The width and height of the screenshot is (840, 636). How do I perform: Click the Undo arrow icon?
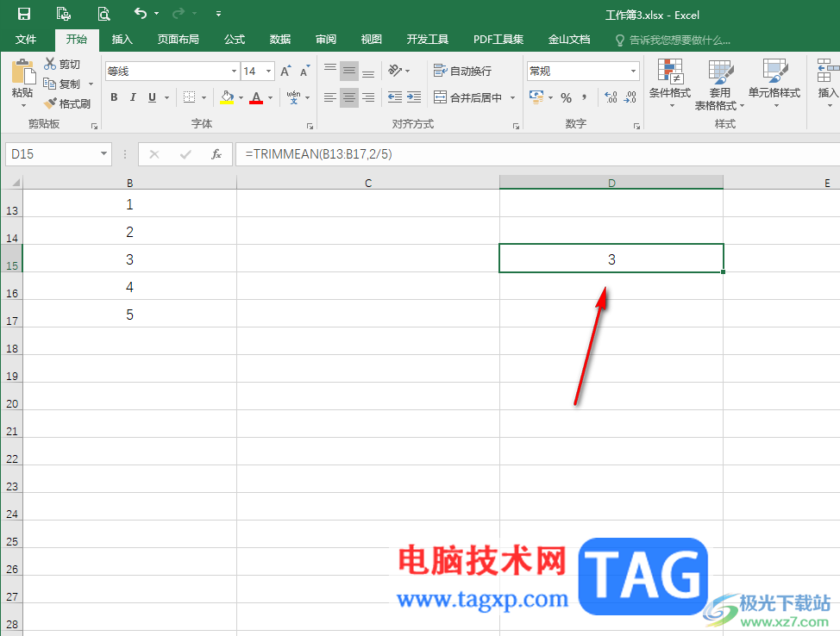(x=141, y=14)
